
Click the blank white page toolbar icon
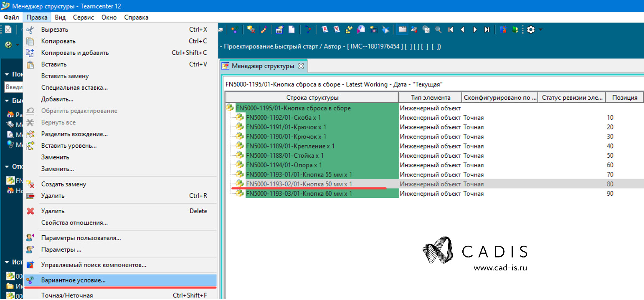292,30
